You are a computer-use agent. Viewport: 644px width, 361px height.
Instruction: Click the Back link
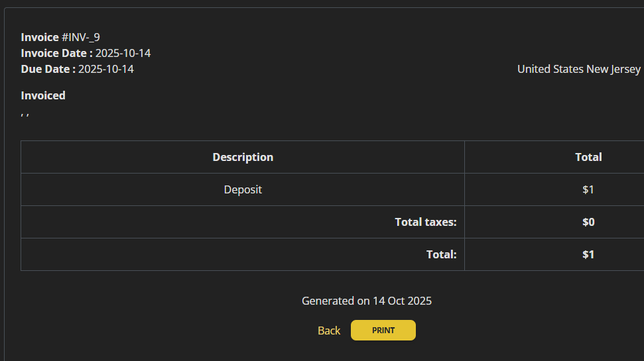point(328,331)
